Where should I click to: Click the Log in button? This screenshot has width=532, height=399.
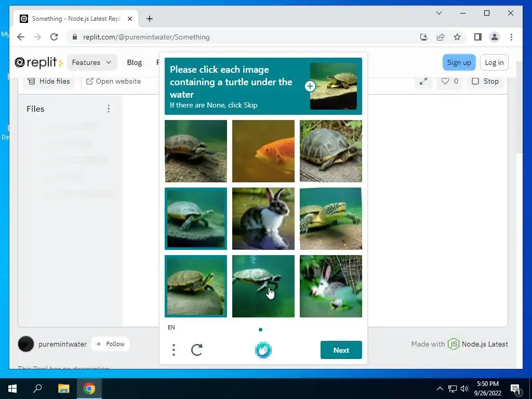pyautogui.click(x=494, y=62)
